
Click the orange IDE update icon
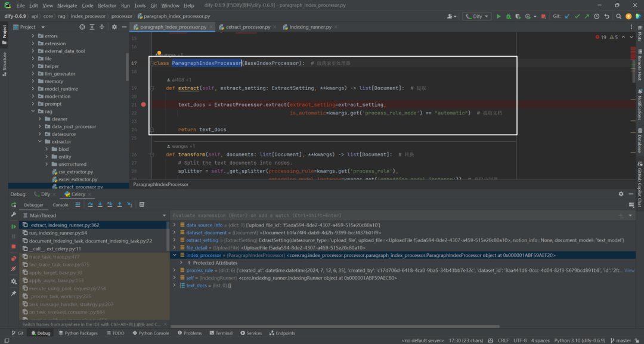[x=628, y=17]
